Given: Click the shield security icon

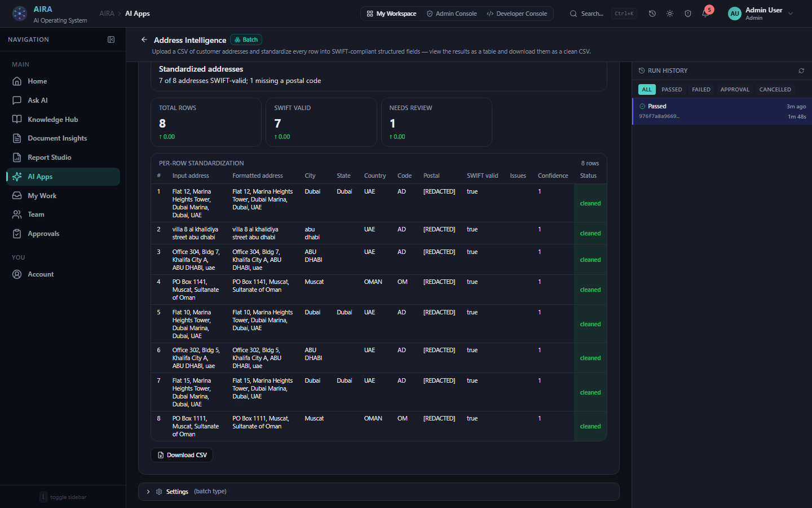Looking at the screenshot, I should click(688, 14).
